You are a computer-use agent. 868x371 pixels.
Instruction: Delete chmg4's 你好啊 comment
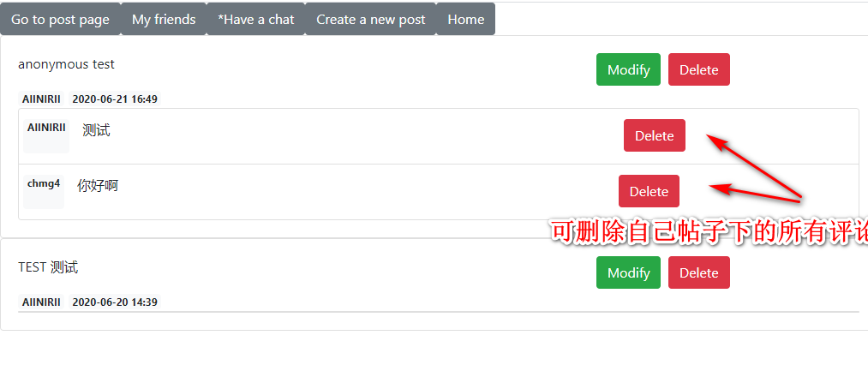[649, 191]
